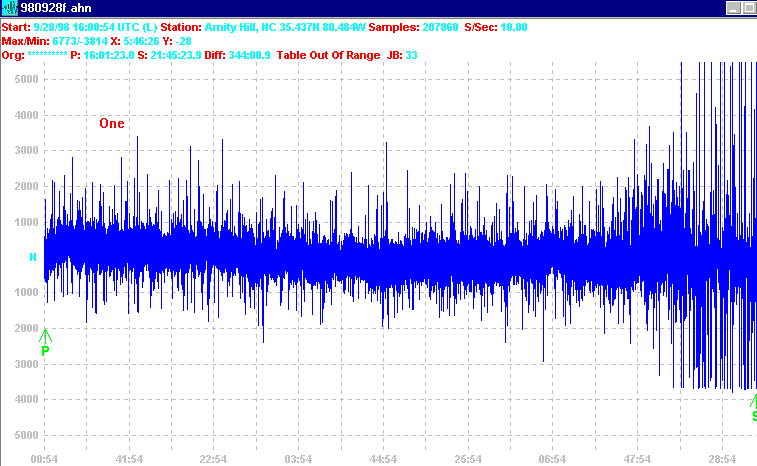This screenshot has height=466, width=757.
Task: Click the station coordinates 35.437N 80.484W
Action: [322, 27]
